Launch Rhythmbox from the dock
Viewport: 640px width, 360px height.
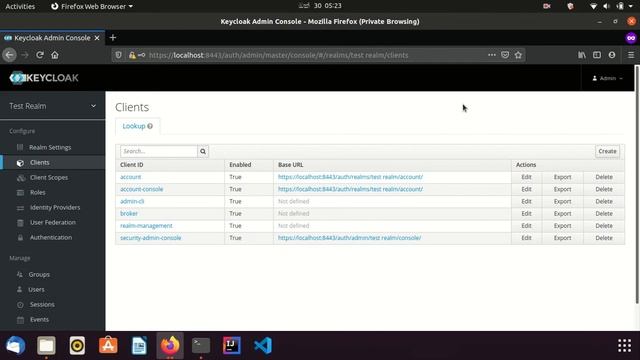point(77,345)
